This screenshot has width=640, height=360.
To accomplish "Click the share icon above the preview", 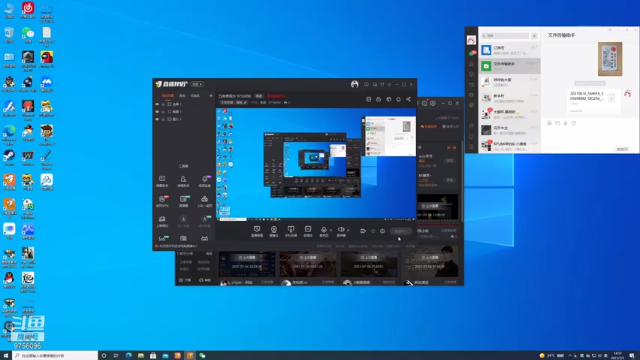I will point(408,99).
